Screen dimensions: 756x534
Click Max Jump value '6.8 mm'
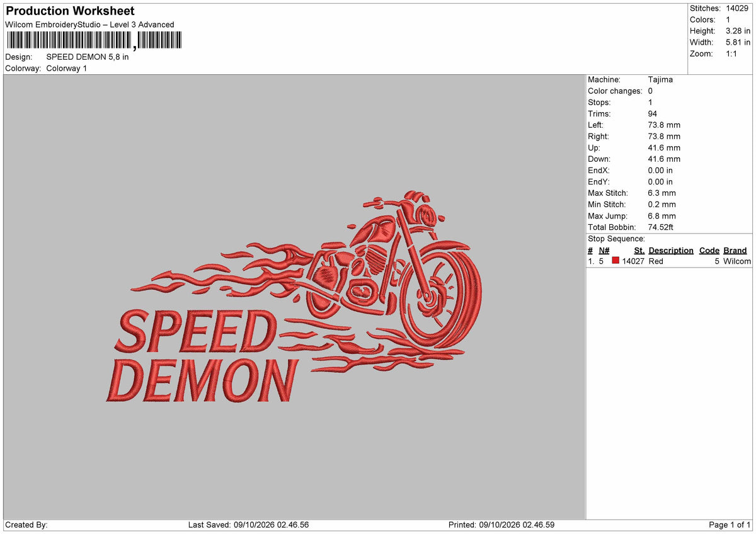661,216
